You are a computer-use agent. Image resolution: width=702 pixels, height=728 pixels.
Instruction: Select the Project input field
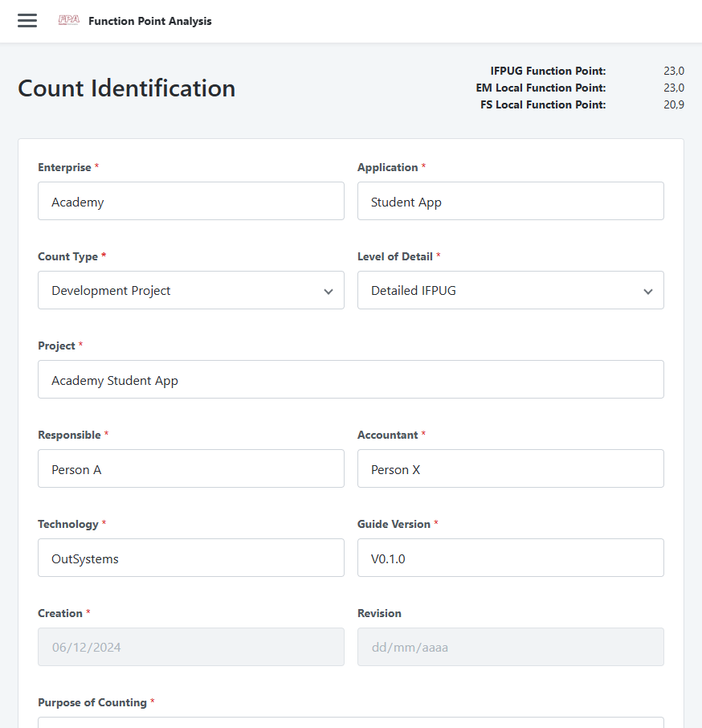pyautogui.click(x=350, y=379)
